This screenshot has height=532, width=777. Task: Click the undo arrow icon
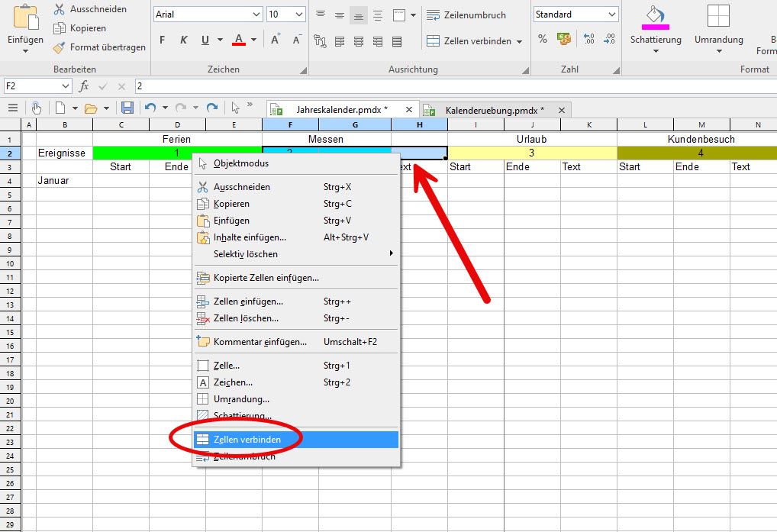150,108
